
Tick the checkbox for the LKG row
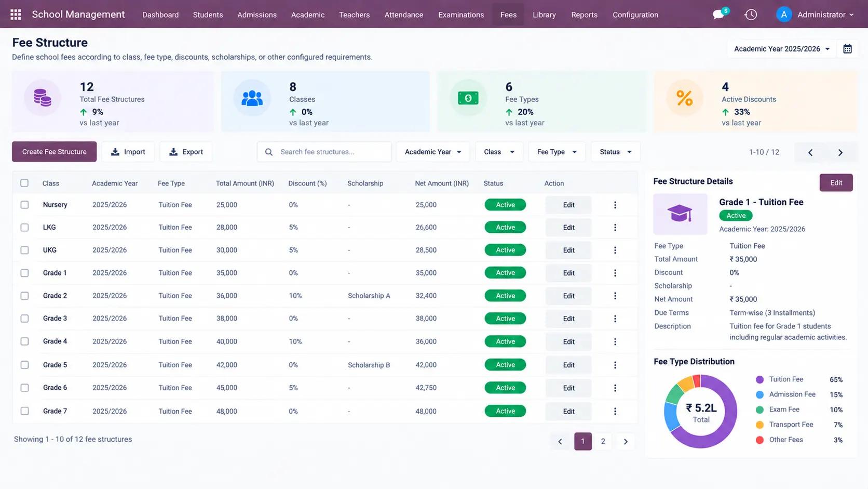24,227
